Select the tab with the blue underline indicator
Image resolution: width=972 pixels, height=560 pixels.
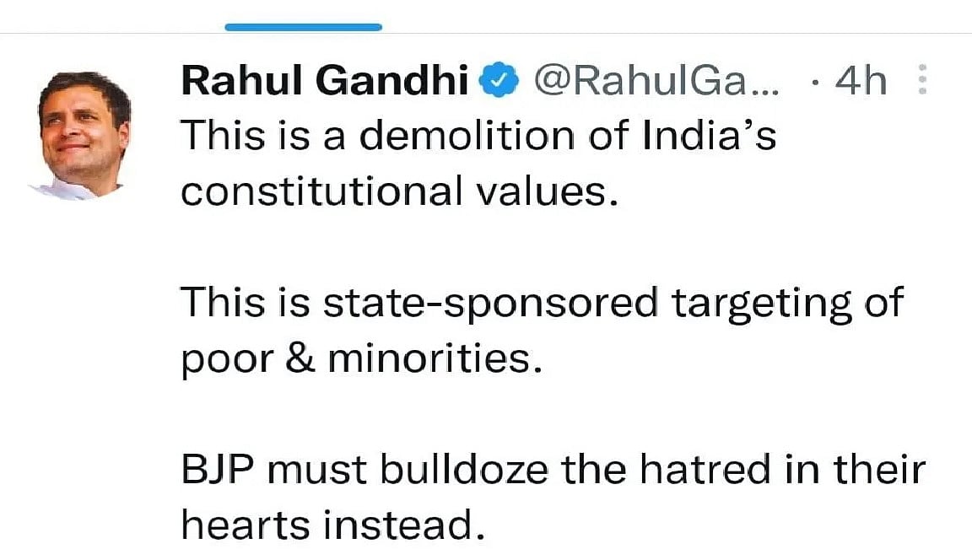tap(303, 27)
